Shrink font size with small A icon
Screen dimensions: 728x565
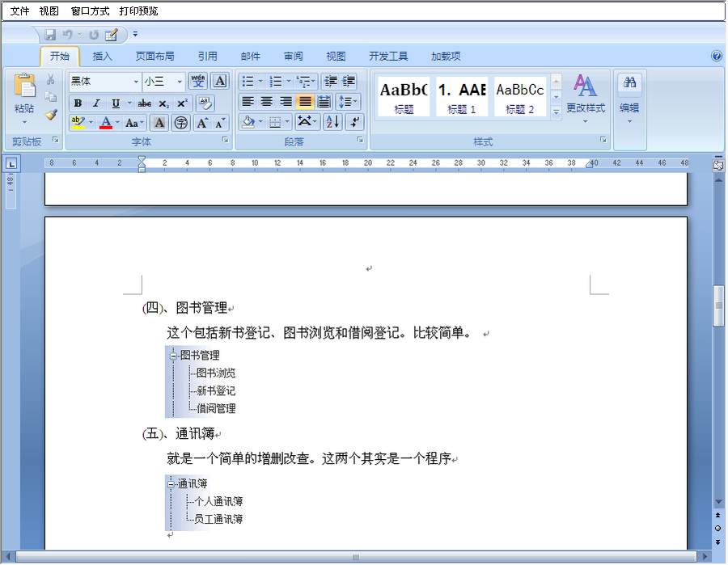(219, 123)
